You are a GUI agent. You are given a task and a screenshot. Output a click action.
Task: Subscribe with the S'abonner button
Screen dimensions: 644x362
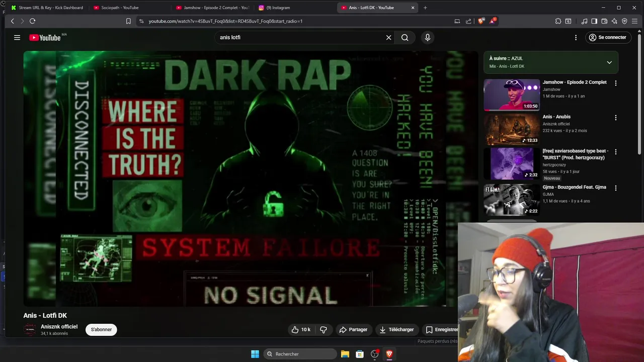(x=101, y=329)
